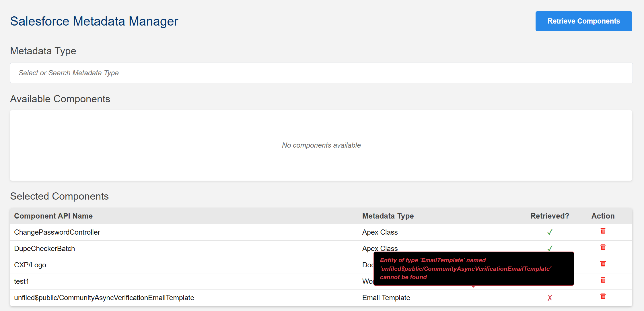Click green checkmark for DupeCheckerBatch

tap(550, 248)
